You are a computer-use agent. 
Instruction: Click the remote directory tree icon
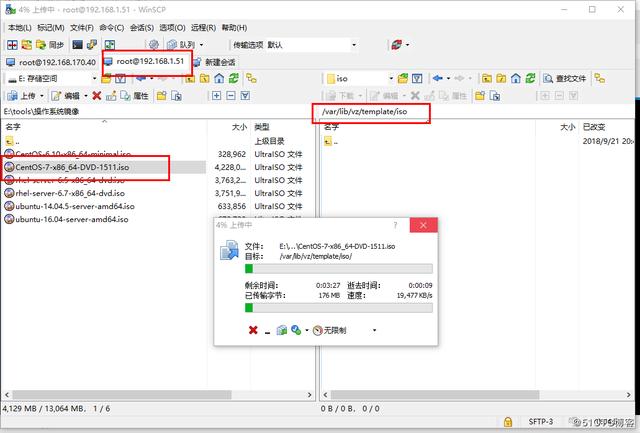[599, 78]
